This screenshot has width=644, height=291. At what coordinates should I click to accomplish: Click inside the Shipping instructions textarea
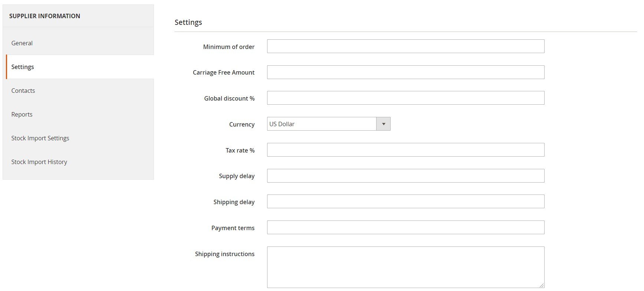pos(405,267)
